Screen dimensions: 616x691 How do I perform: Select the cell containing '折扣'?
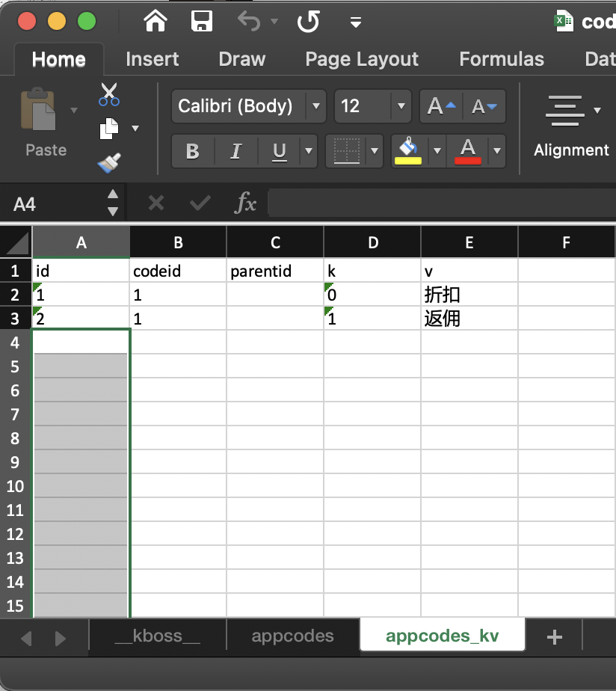coord(469,295)
